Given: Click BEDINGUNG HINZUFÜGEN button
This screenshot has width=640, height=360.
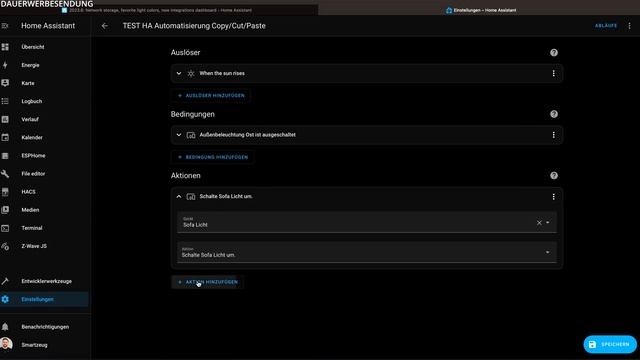Looking at the screenshot, I should click(x=213, y=157).
